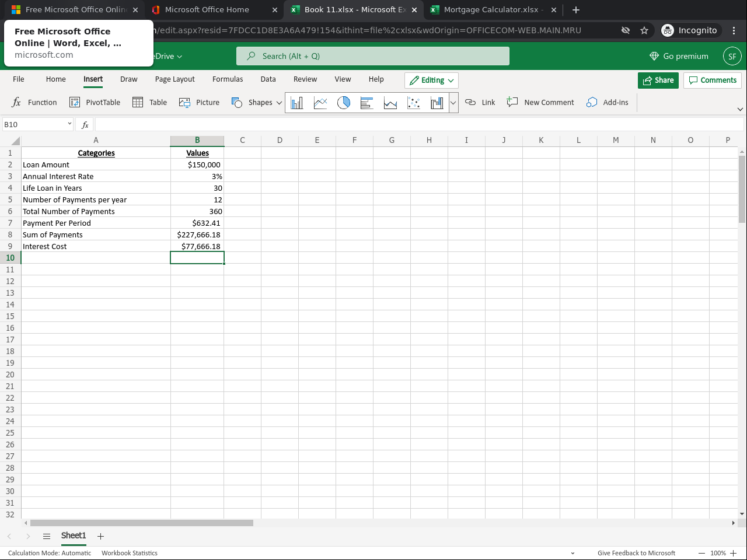The width and height of the screenshot is (747, 560).
Task: Click the Search (Alt + Q) box
Action: coord(373,56)
